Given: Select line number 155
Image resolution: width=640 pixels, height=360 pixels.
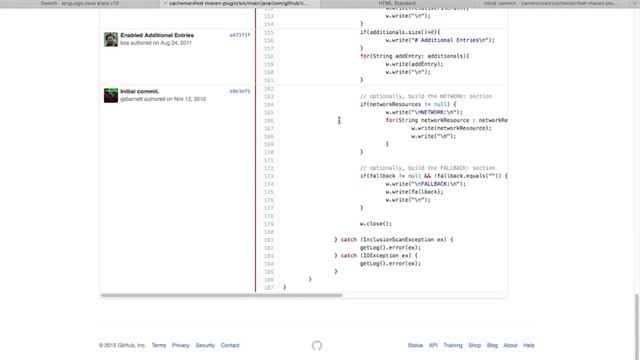Looking at the screenshot, I should pos(269,32).
